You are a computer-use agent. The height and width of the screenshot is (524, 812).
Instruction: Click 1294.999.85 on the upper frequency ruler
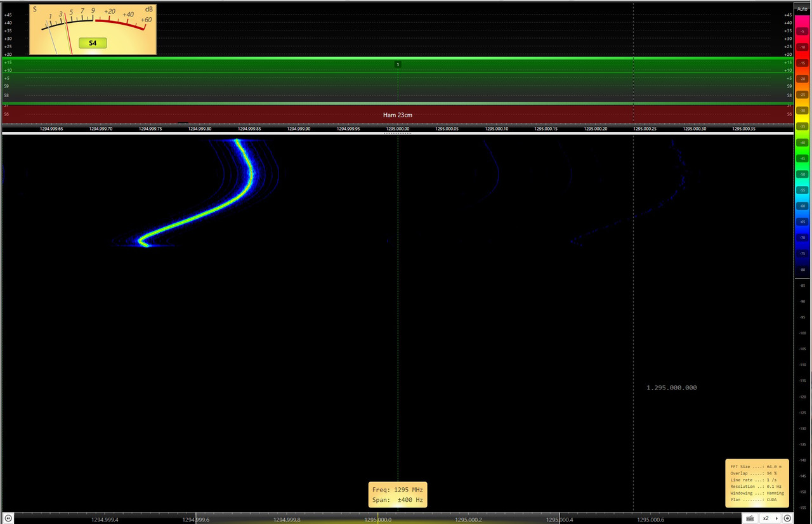[250, 129]
